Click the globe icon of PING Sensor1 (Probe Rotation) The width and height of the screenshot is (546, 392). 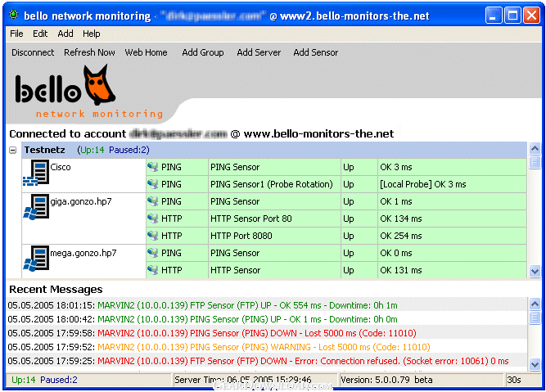pyautogui.click(x=152, y=184)
